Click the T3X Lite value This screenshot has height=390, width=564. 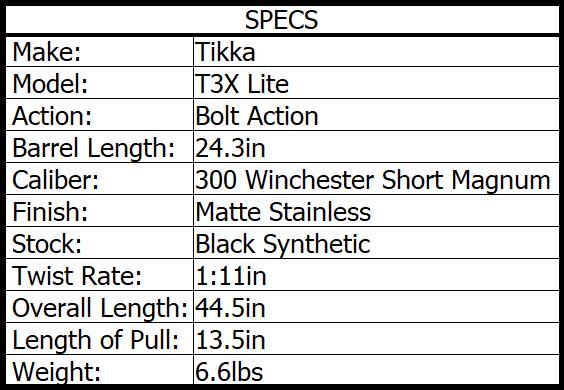click(x=242, y=84)
